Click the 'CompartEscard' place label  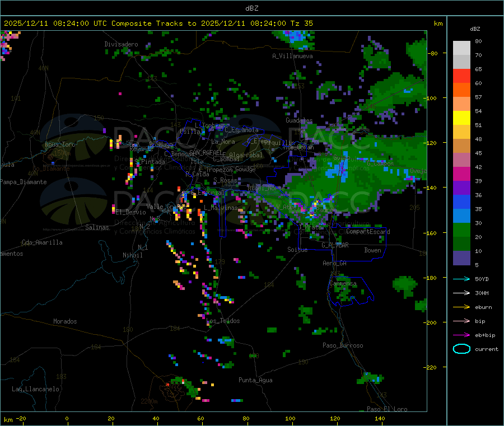pos(368,231)
